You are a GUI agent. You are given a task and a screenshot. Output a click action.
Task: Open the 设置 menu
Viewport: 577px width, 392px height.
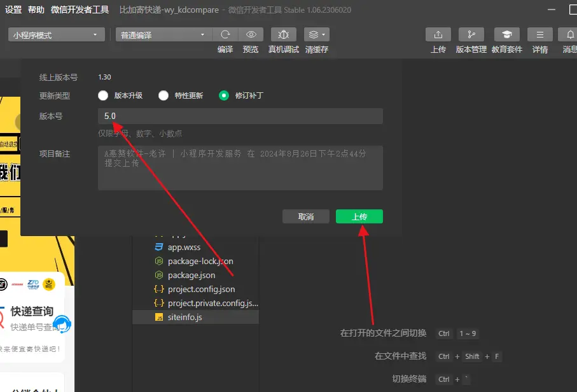13,10
